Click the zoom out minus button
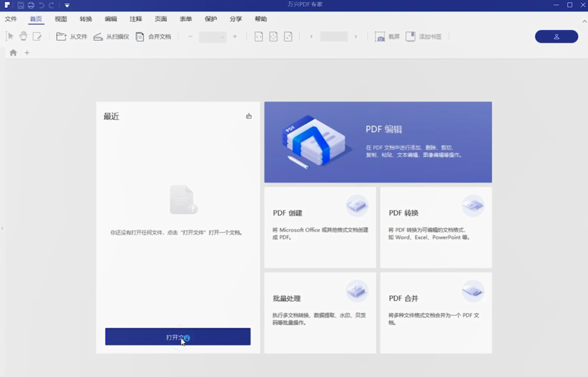 (x=190, y=36)
